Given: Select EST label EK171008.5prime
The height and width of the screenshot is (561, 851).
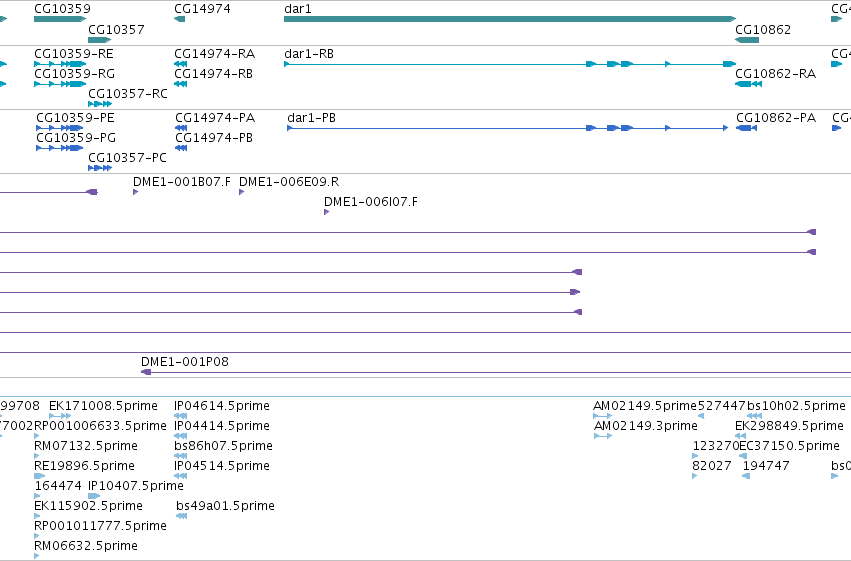Looking at the screenshot, I should (x=103, y=406).
